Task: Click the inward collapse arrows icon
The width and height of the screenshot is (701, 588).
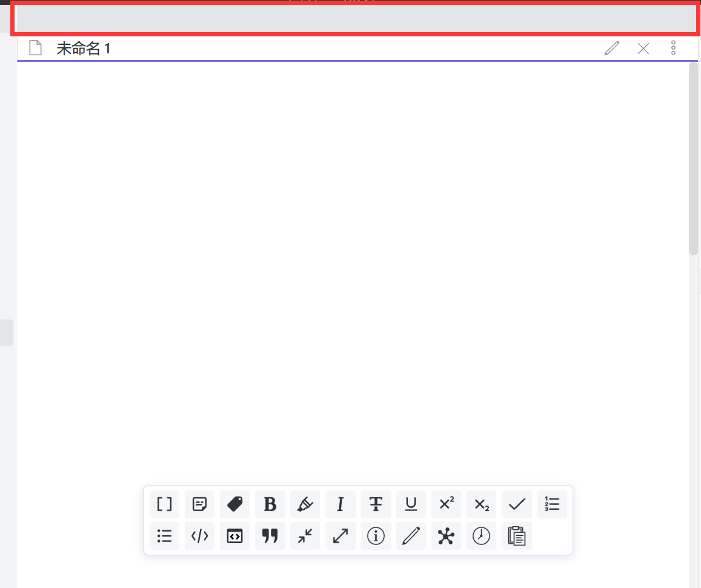Action: (305, 536)
